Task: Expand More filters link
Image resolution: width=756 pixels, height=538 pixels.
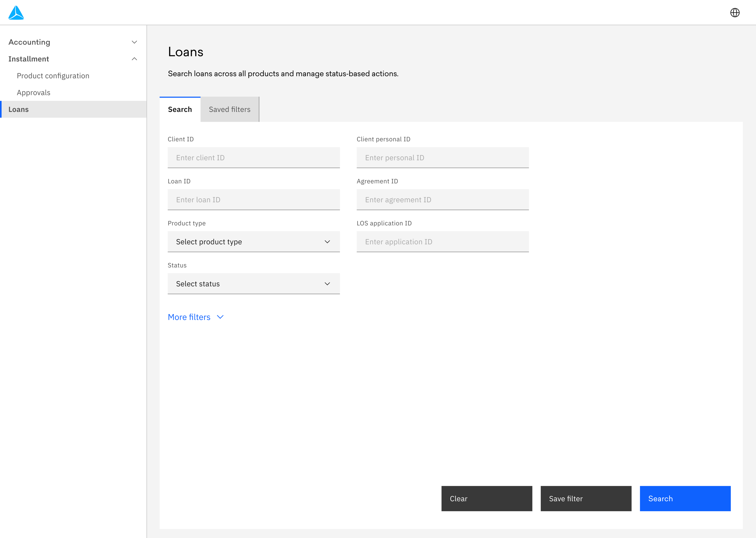Action: pyautogui.click(x=196, y=317)
